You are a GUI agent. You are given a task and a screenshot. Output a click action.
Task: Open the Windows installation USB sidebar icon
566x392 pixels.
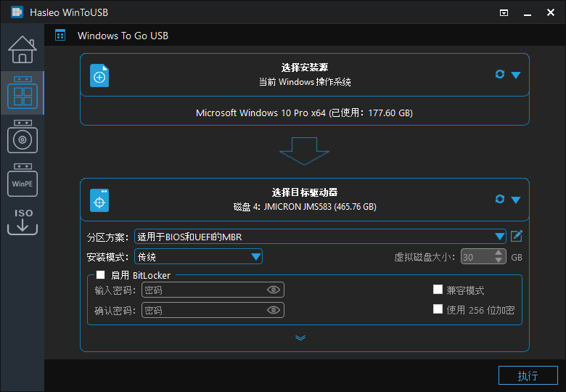tap(22, 136)
